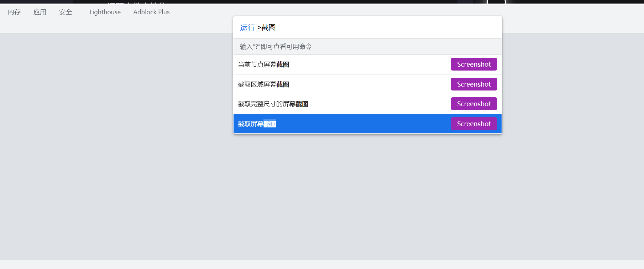Click the Screenshot badge beside 截取区域屏幕截图
Image resolution: width=644 pixels, height=269 pixels.
click(473, 84)
